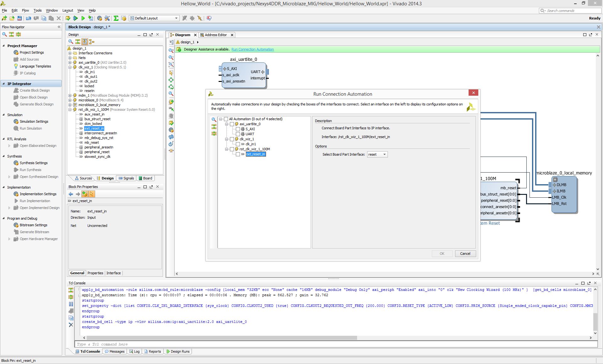This screenshot has width=603, height=364.
Task: Click the Add IP icon in the diagram toolbar
Action: pyautogui.click(x=171, y=102)
